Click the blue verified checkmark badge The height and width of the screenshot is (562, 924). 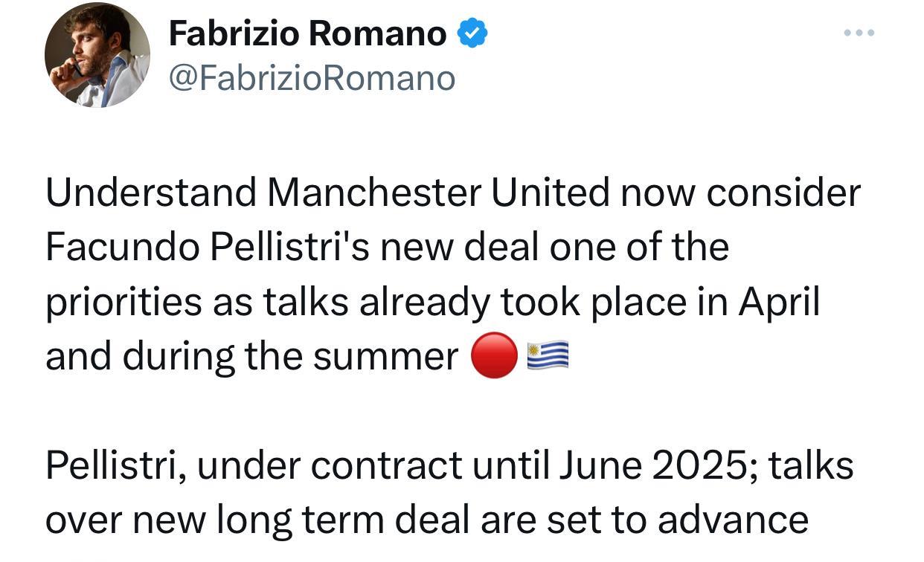click(472, 33)
